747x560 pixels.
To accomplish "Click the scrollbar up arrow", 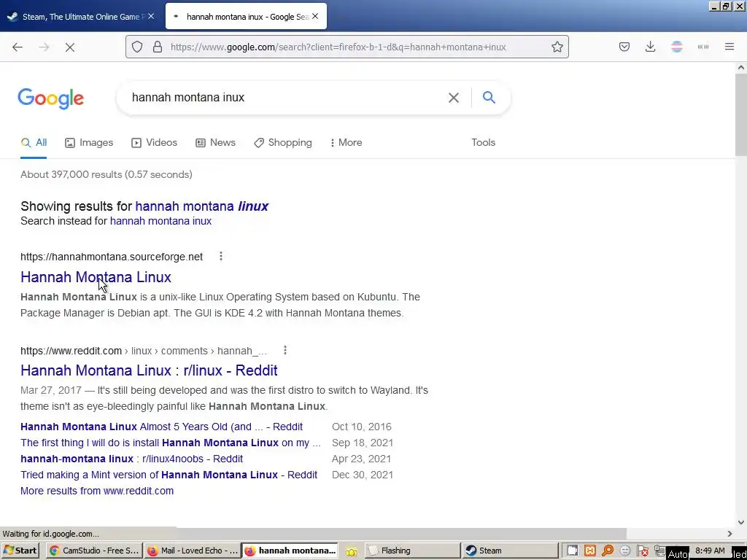I will click(741, 68).
